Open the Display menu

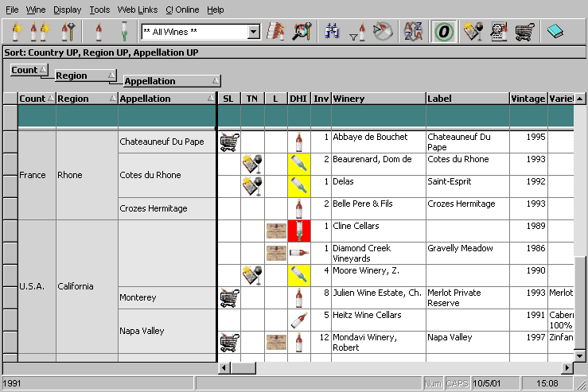coord(67,10)
